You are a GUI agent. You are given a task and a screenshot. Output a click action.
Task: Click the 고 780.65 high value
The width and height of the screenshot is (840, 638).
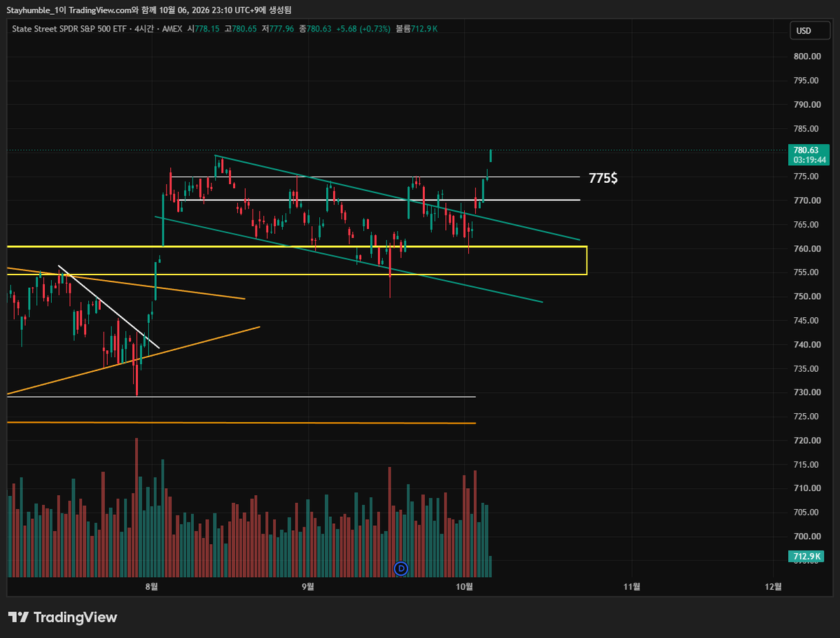pyautogui.click(x=242, y=29)
